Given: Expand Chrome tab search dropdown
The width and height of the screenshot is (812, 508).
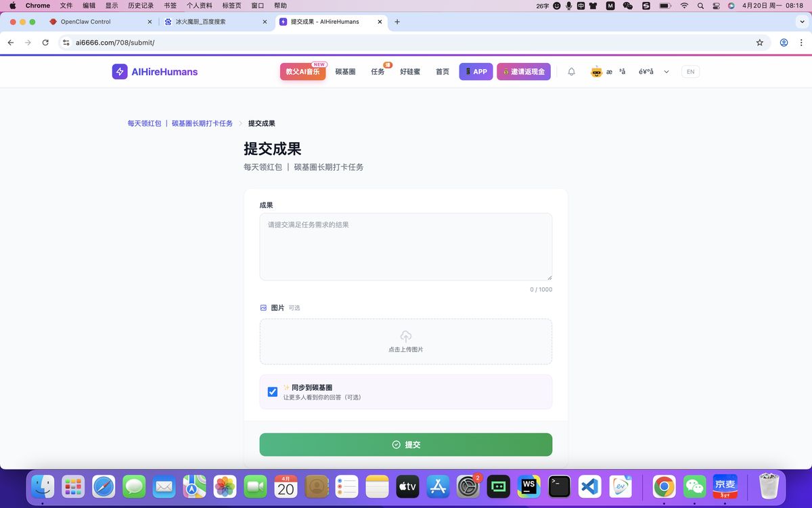Looking at the screenshot, I should pyautogui.click(x=802, y=22).
